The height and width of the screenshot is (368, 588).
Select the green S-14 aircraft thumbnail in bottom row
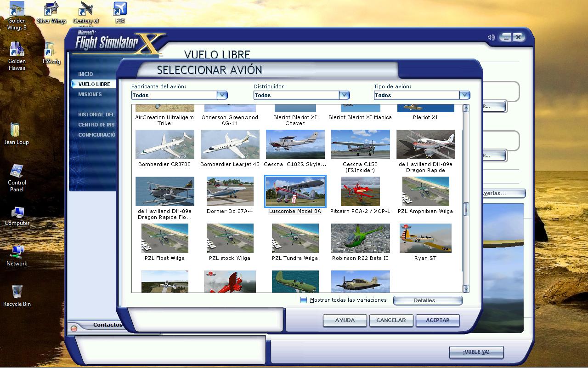[295, 282]
